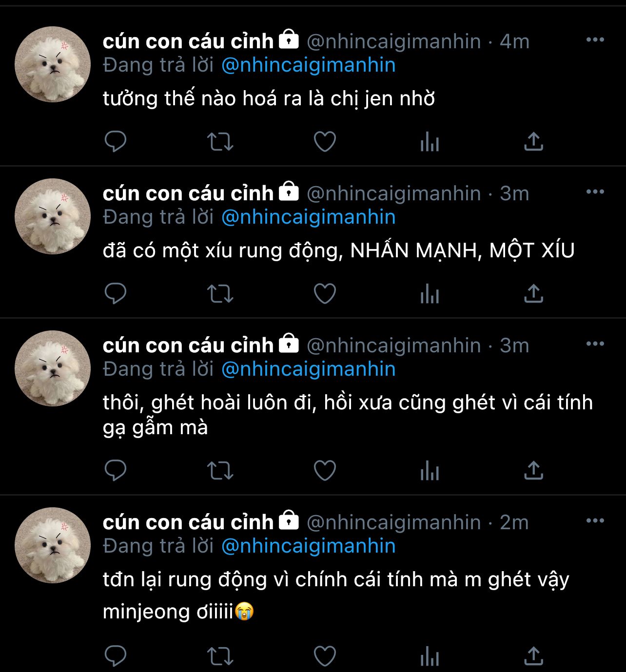Open more options for the 2m tweet

pos(595,521)
